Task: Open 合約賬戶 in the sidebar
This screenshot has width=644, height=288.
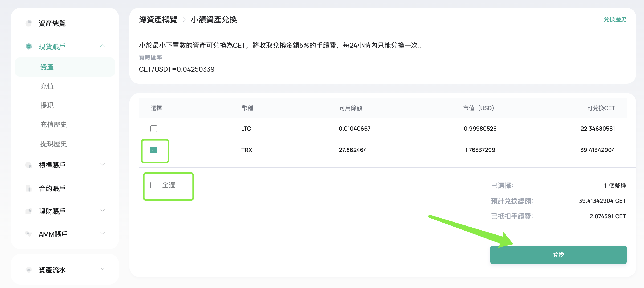Action: pos(52,188)
